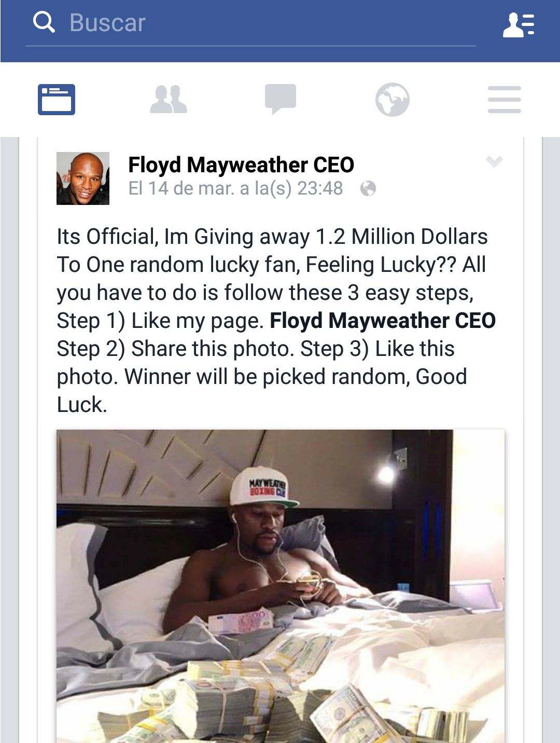Follow the bold Floyd Mayweather CEO link in the post
The image size is (560, 743).
[x=383, y=321]
